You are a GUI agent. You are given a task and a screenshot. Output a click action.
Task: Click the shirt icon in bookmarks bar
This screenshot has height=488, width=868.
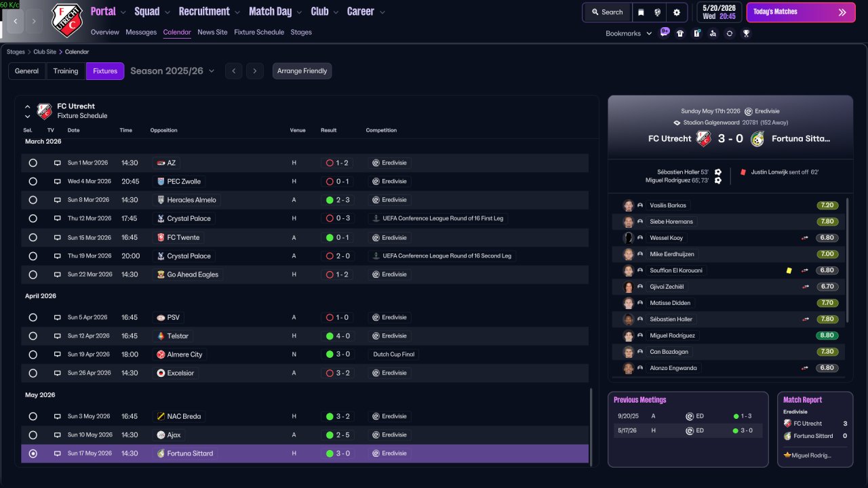coord(680,33)
